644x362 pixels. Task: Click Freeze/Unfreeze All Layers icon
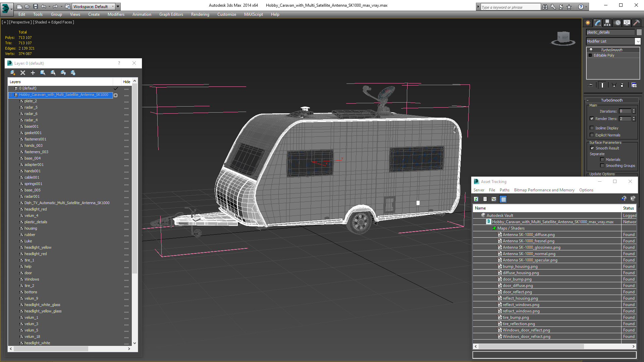(73, 73)
